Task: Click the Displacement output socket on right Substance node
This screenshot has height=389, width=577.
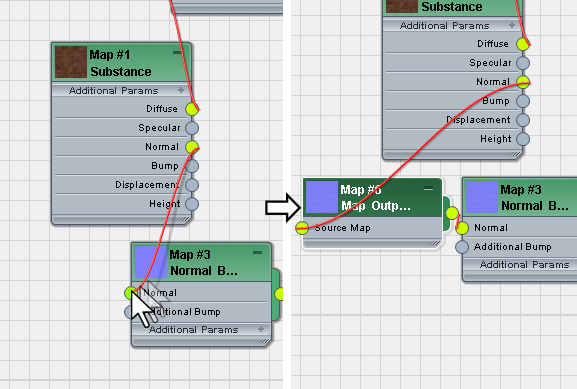Action: (x=523, y=120)
